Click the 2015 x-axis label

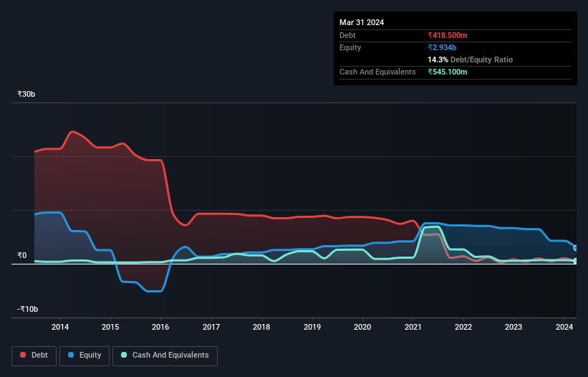coord(110,327)
